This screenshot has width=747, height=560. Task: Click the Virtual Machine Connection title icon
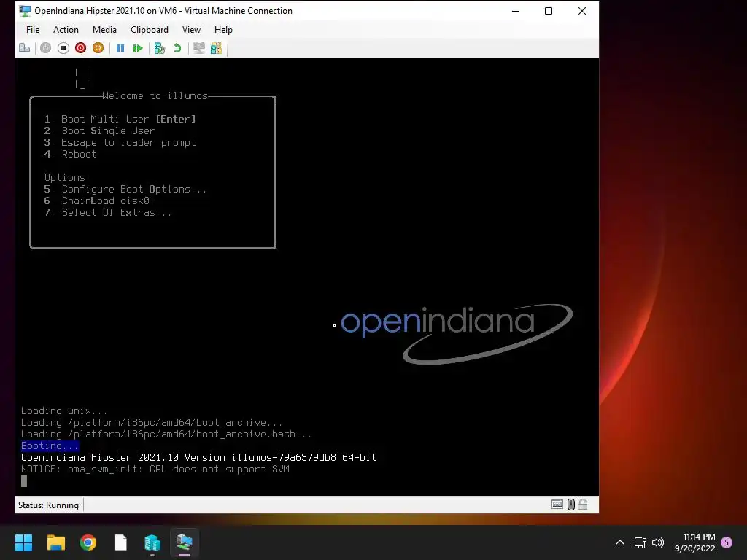pyautogui.click(x=25, y=10)
